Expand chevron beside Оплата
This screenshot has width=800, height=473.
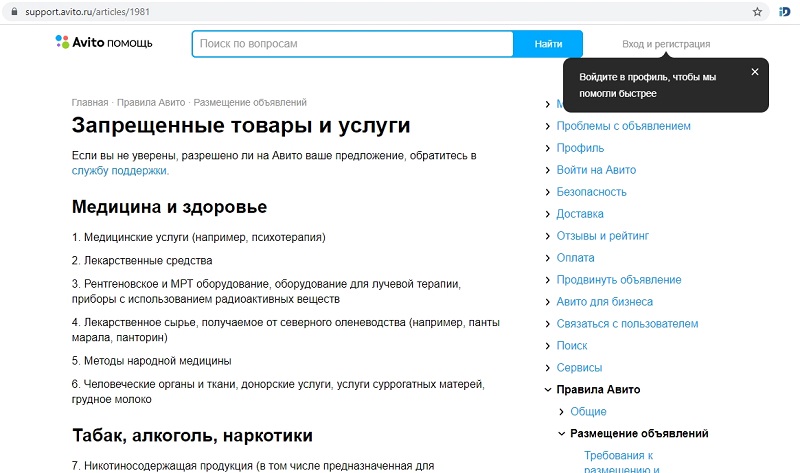547,258
